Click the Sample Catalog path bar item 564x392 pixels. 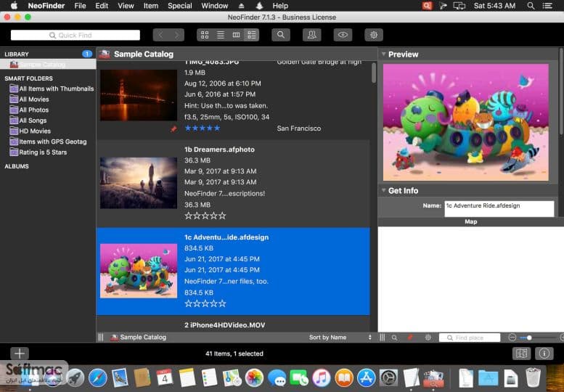tap(139, 338)
